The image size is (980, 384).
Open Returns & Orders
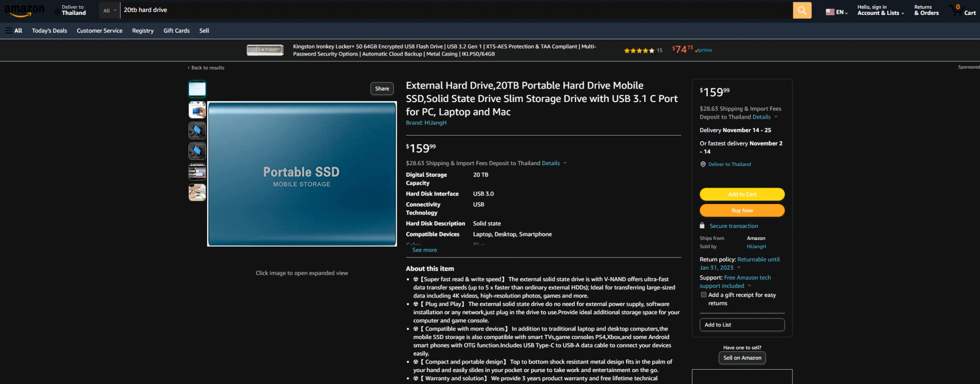pyautogui.click(x=926, y=10)
